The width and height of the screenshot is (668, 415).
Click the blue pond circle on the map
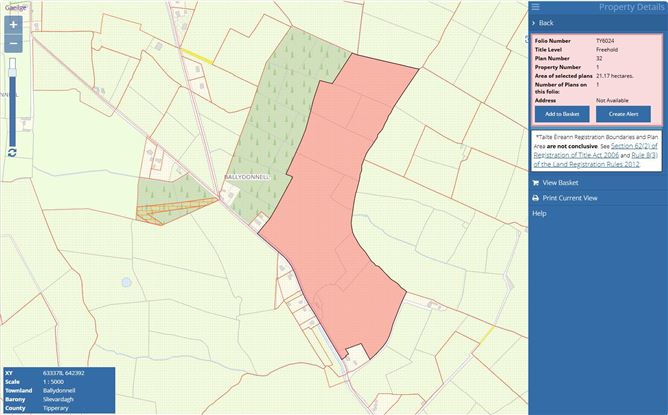tap(126, 282)
